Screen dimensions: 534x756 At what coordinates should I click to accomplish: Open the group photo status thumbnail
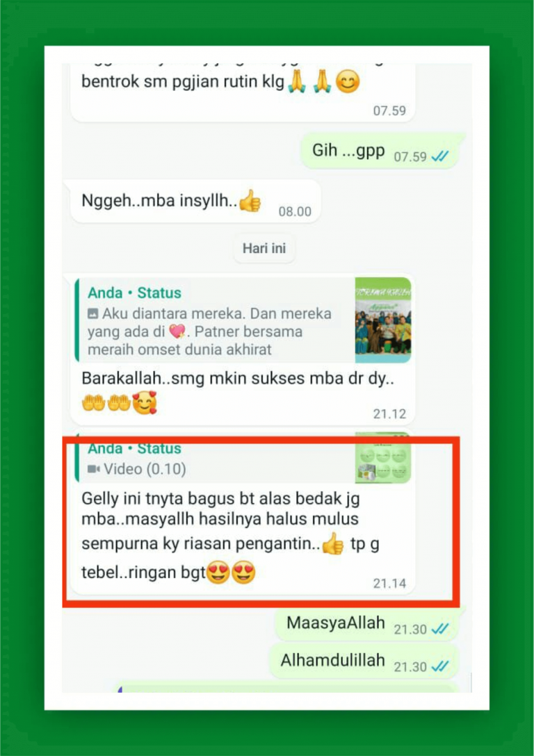click(x=383, y=320)
